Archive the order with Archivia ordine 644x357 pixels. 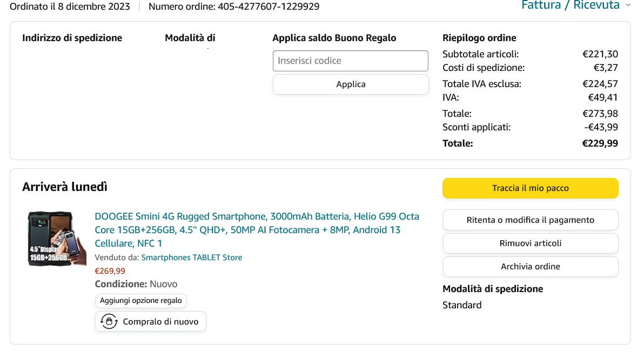point(530,266)
